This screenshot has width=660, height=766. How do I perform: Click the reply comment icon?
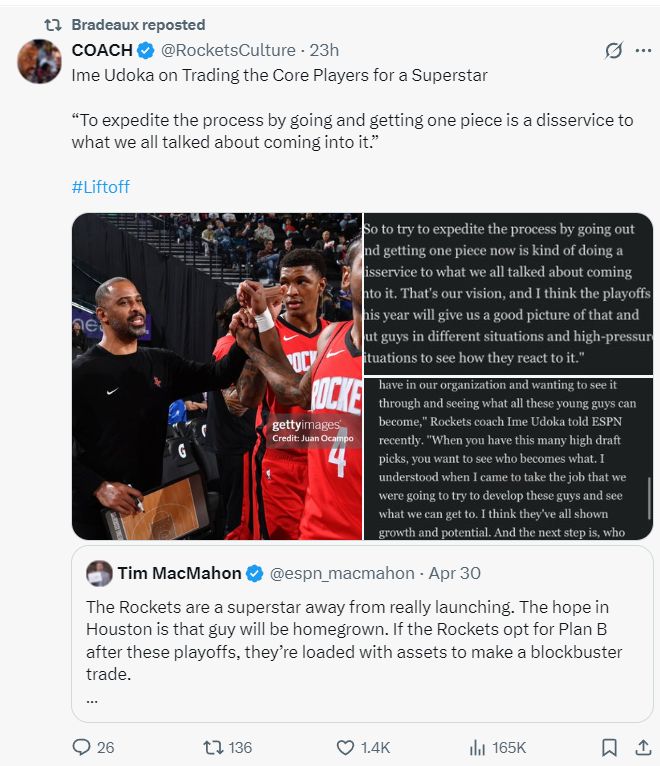point(82,747)
